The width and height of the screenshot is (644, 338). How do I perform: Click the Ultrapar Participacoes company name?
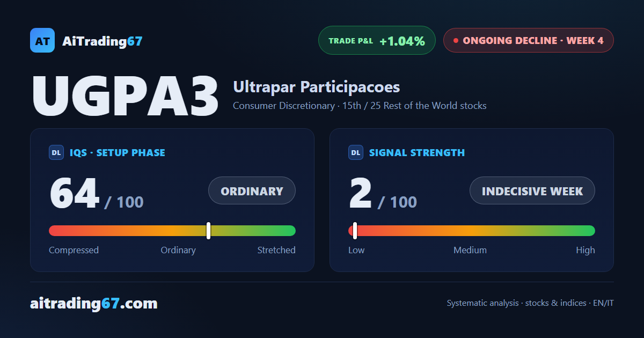point(317,87)
